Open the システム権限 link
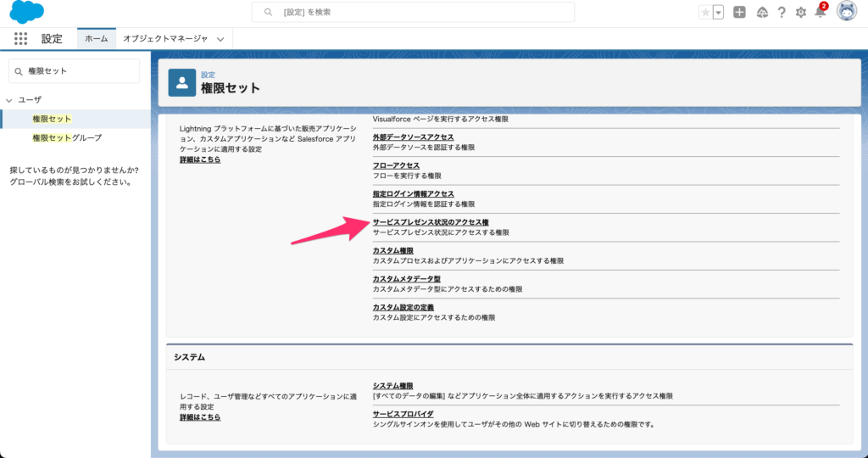The height and width of the screenshot is (458, 868). [393, 386]
